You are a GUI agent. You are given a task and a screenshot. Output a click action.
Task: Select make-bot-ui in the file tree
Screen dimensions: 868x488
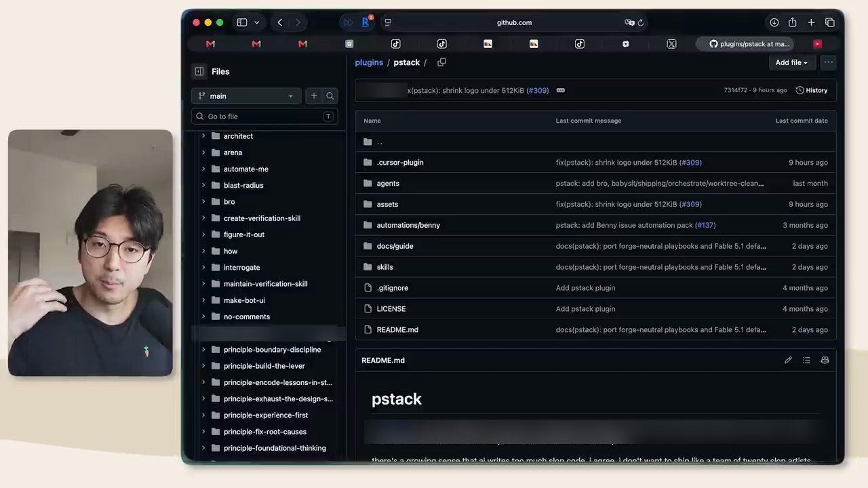point(244,300)
